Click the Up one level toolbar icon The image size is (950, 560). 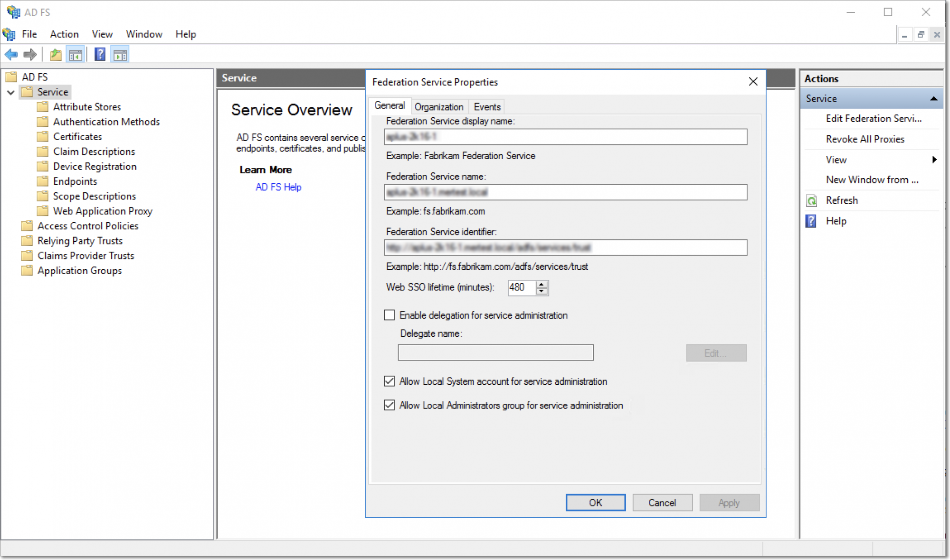[56, 55]
